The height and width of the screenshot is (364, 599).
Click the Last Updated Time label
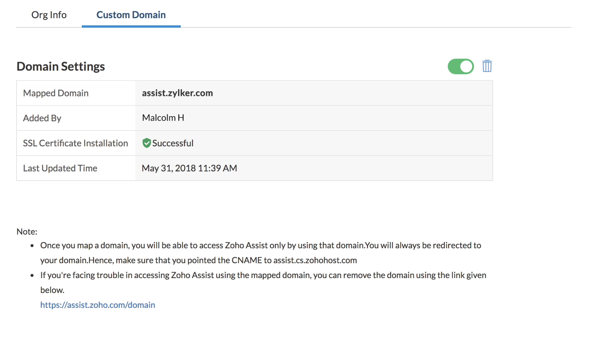coord(60,168)
